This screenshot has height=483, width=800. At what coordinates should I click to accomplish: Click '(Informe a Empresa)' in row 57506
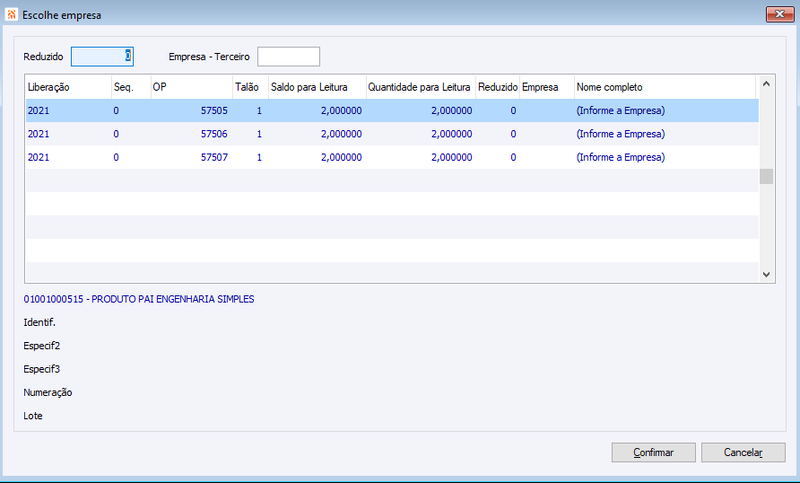pos(621,134)
